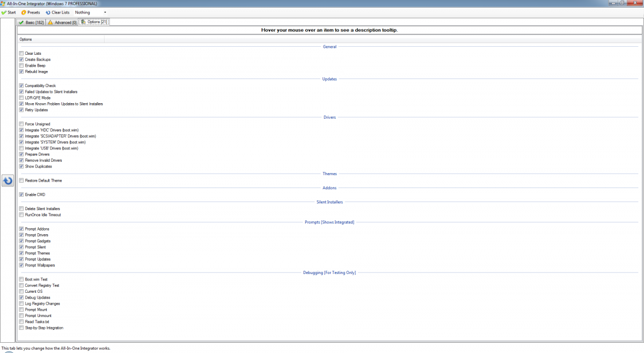Uncheck Prompt Addons
Screen dimensions: 644x353
click(21, 229)
